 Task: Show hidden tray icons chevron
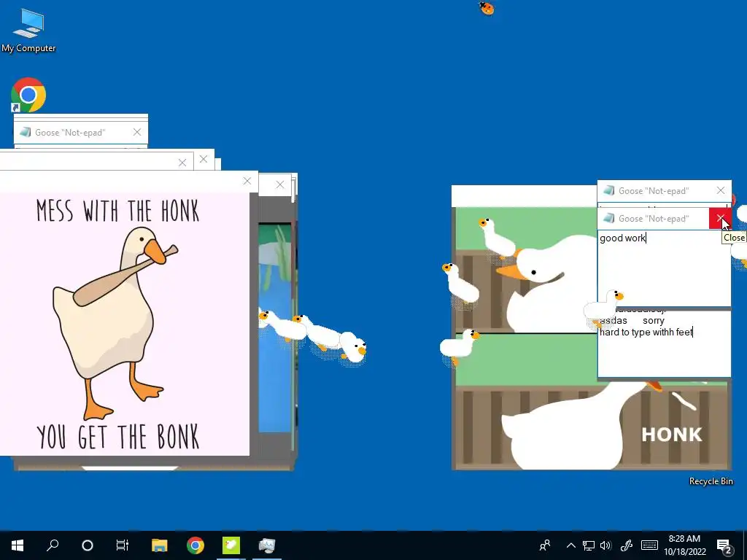[570, 545]
